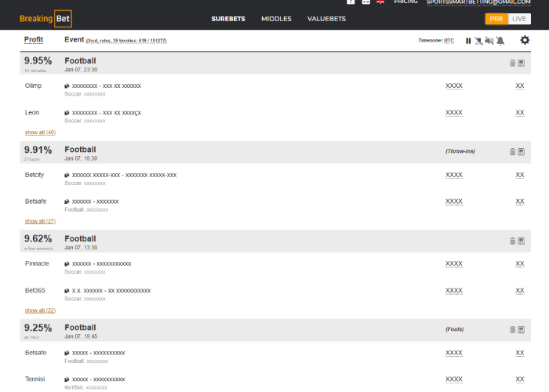
Task: Select the 9.95% Football surebet header
Action: pyautogui.click(x=275, y=64)
